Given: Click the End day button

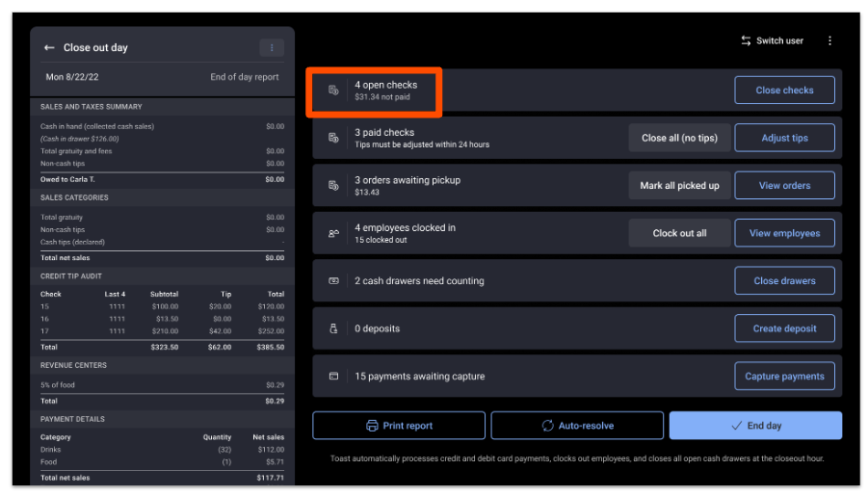Looking at the screenshot, I should (x=755, y=426).
